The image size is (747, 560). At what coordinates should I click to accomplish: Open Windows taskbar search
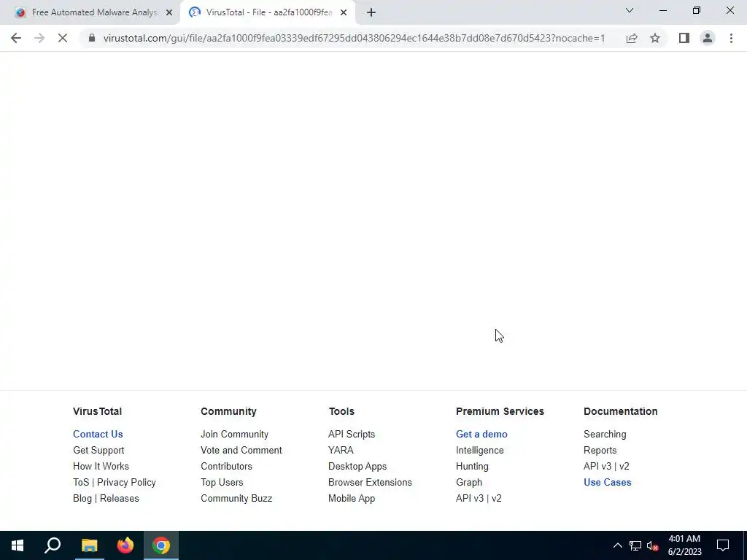(x=53, y=545)
